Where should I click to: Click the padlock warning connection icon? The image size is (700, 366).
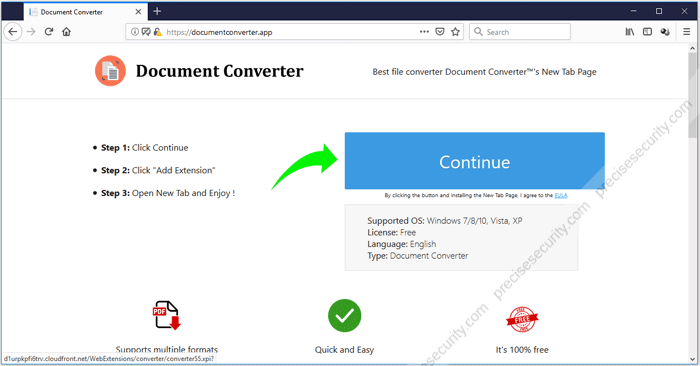click(157, 32)
